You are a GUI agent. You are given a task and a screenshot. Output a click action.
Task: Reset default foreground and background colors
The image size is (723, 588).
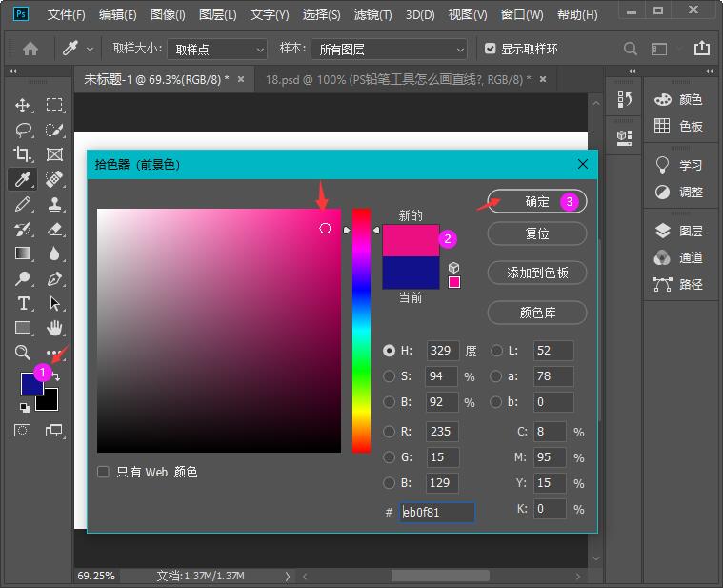(25, 407)
